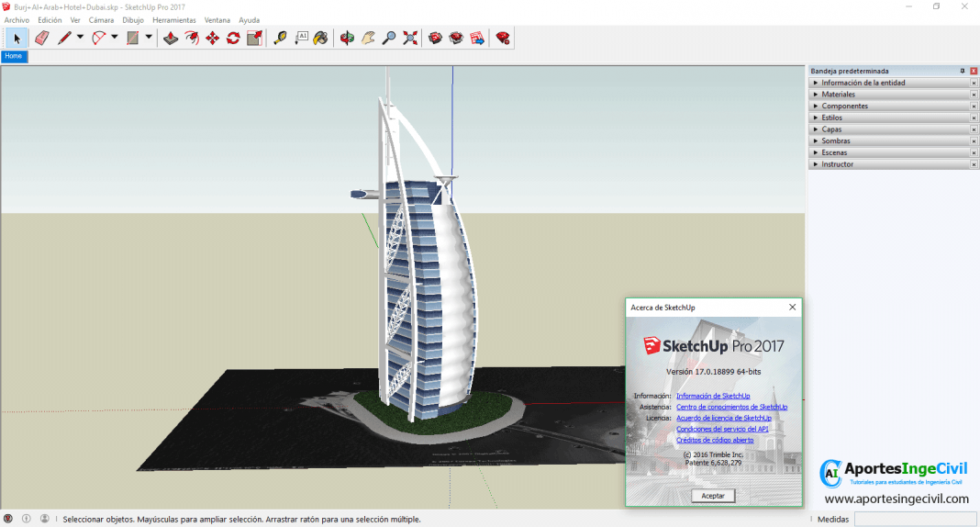Select the Eraser tool
980x527 pixels.
click(x=41, y=39)
